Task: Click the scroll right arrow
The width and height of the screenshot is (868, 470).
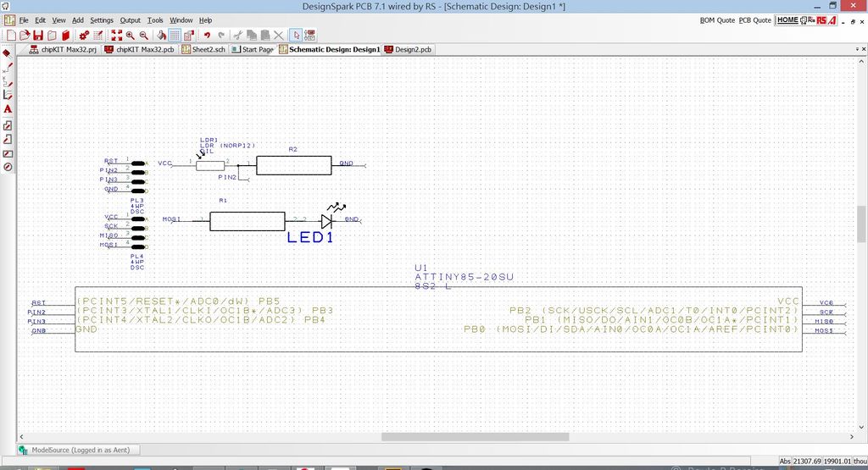Action: pyautogui.click(x=852, y=437)
